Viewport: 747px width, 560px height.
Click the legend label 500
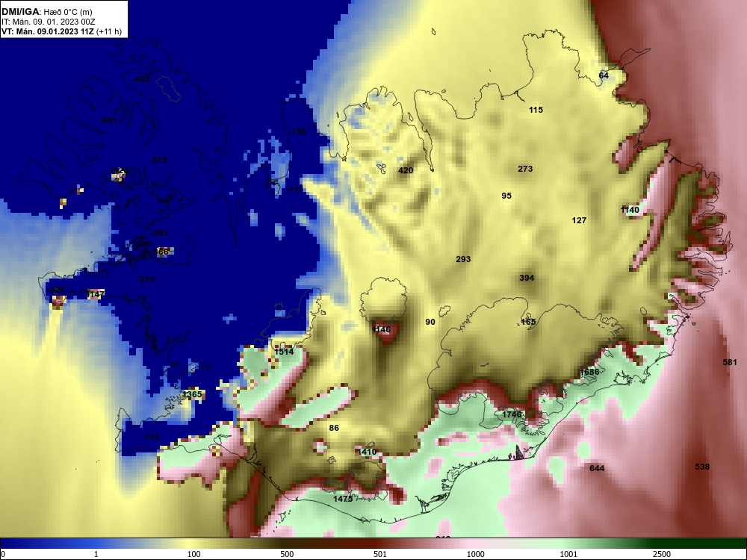287,554
